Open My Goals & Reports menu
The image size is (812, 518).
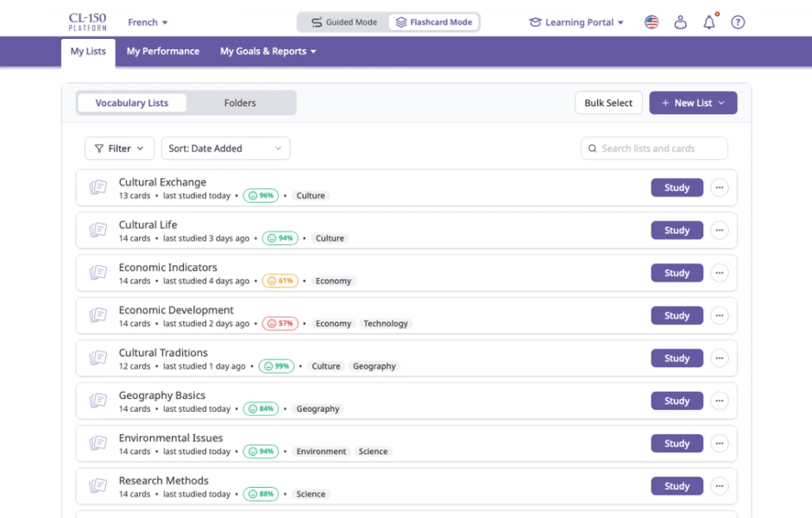coord(268,52)
